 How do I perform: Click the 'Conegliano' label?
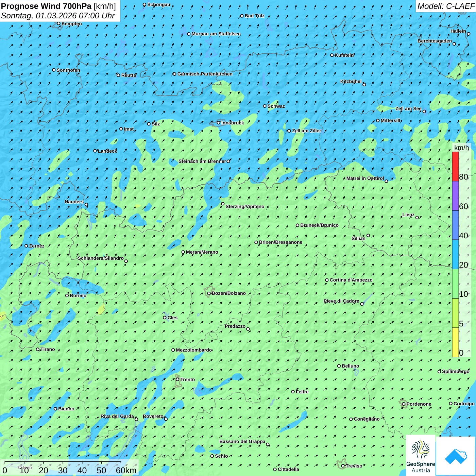point(367,419)
